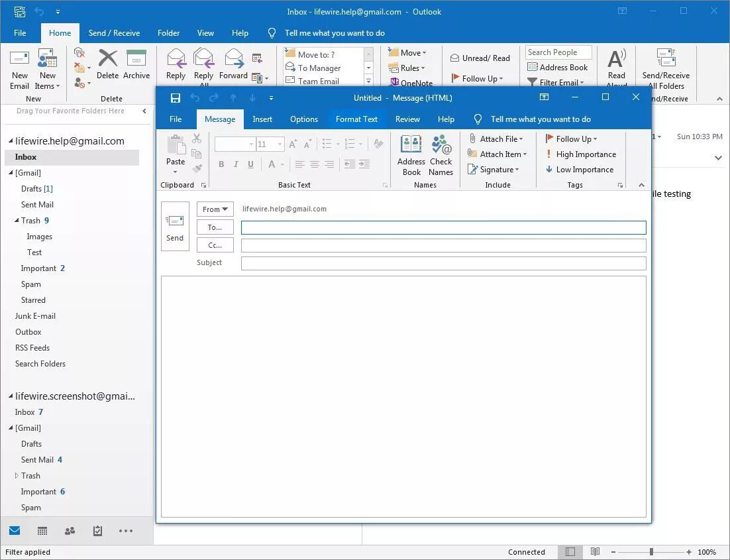
Task: Open the Junk E-mail folder
Action: [x=35, y=316]
